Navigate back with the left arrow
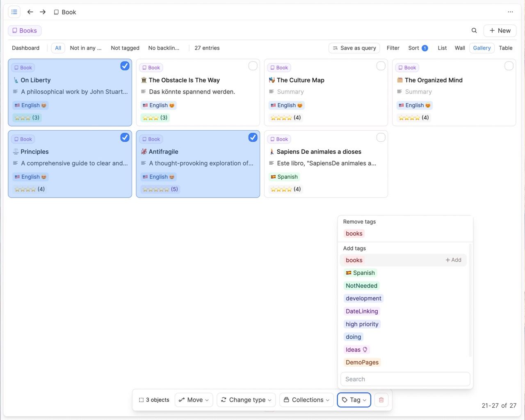The width and height of the screenshot is (525, 420). coord(30,12)
